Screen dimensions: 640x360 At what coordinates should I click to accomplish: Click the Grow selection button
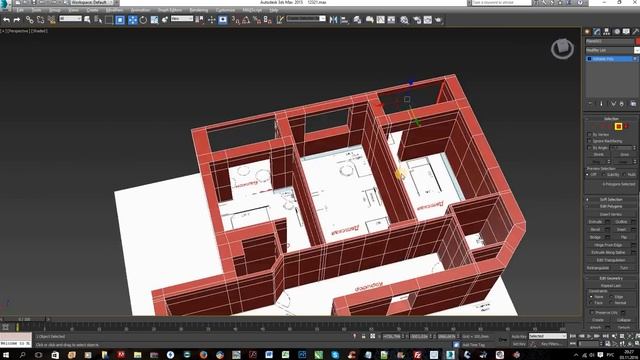pos(624,155)
